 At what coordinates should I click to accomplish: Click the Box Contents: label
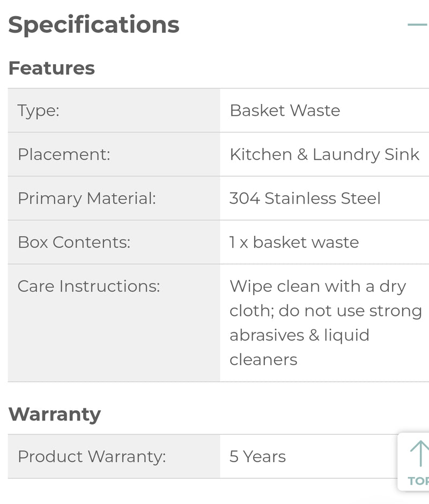pos(74,242)
